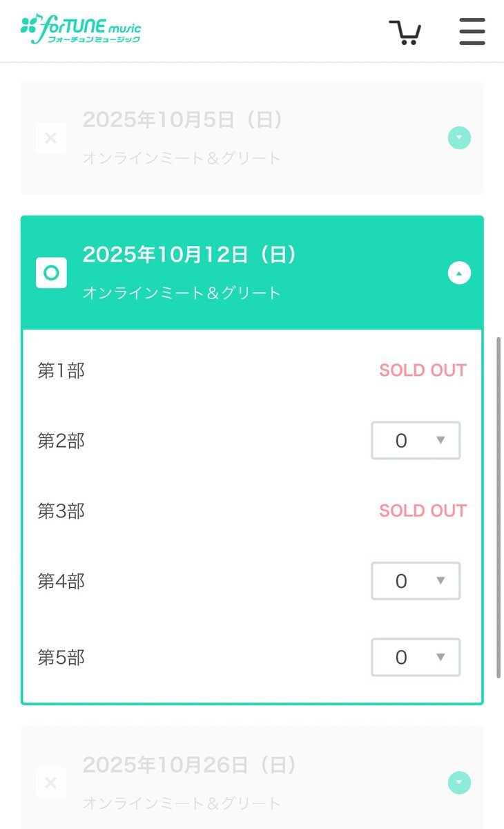The width and height of the screenshot is (504, 829).
Task: Click the 第5部 row label
Action: [61, 657]
